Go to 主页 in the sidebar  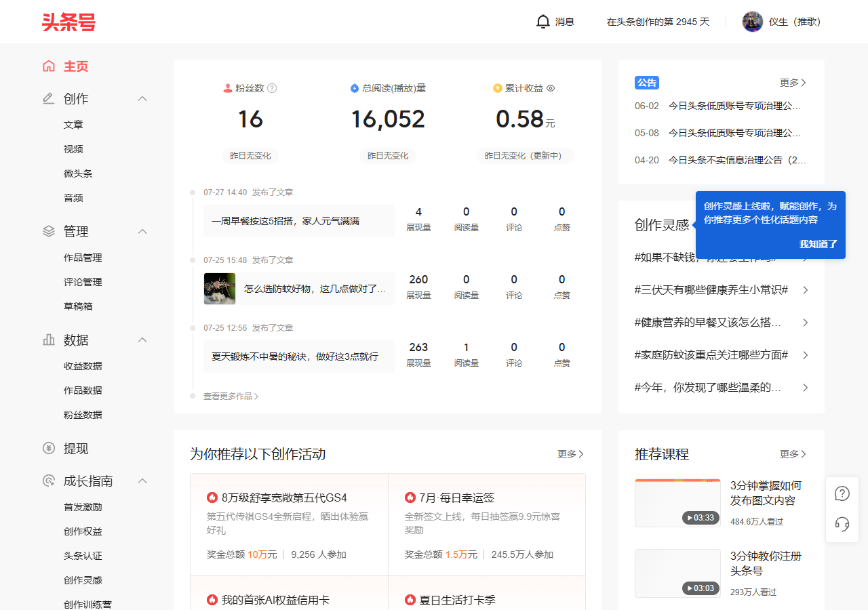76,66
